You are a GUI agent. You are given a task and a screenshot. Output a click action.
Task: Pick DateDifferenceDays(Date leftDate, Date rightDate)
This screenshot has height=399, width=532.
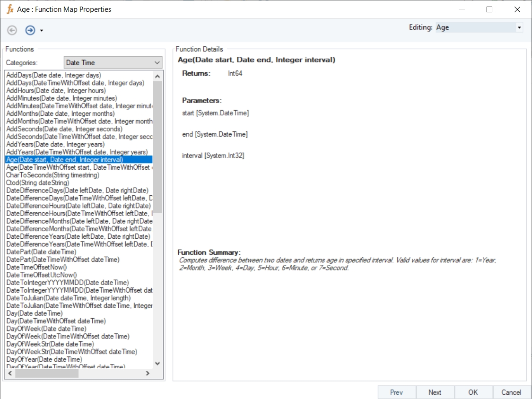77,191
